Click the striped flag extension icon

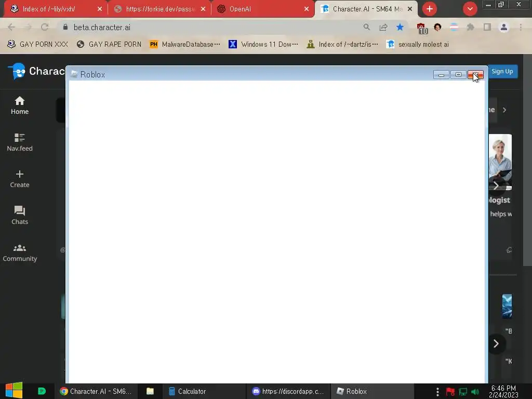point(454,27)
